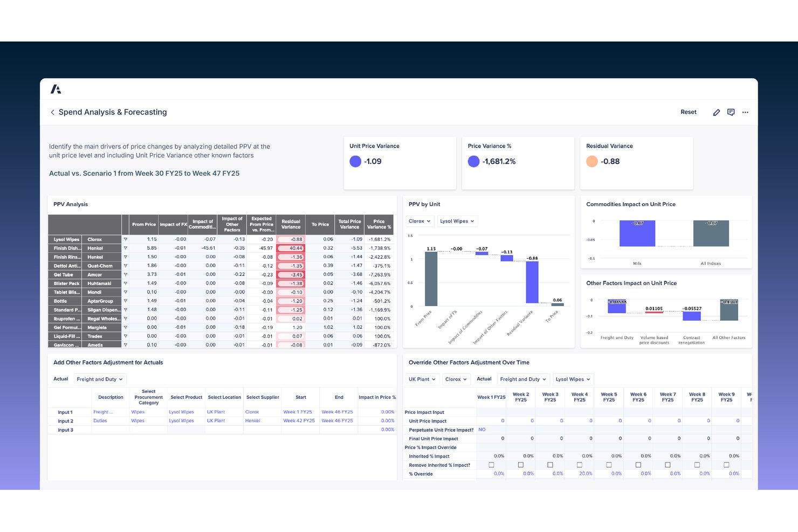The width and height of the screenshot is (798, 532).
Task: Click the All Indices bar in Commodities chart
Action: (711, 233)
